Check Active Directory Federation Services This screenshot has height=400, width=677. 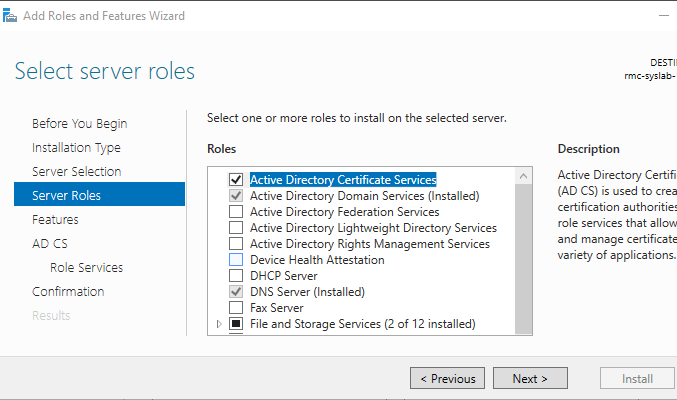point(236,212)
